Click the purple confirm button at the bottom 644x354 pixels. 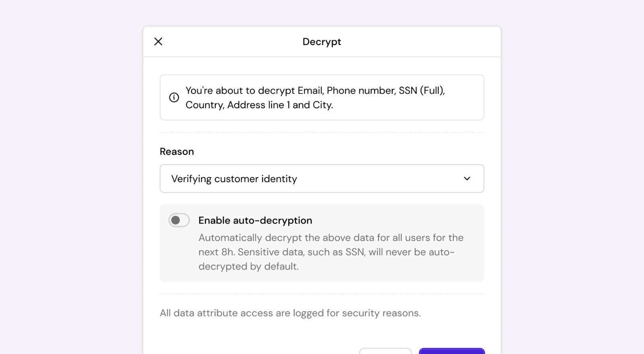(451, 351)
